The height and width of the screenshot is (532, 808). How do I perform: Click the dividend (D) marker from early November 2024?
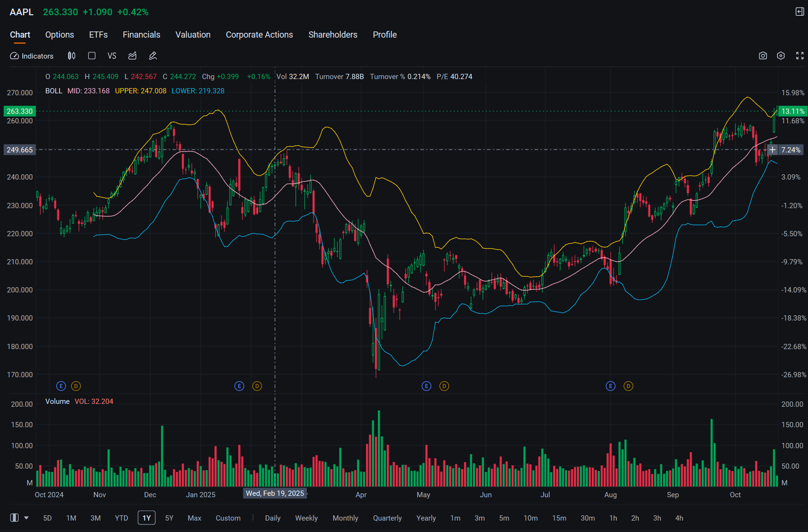(x=76, y=386)
